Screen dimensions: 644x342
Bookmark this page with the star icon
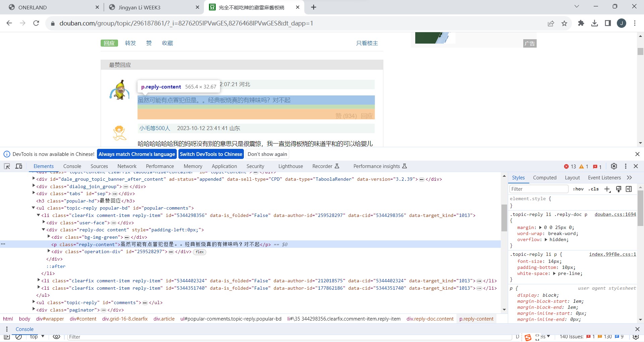[x=564, y=23]
